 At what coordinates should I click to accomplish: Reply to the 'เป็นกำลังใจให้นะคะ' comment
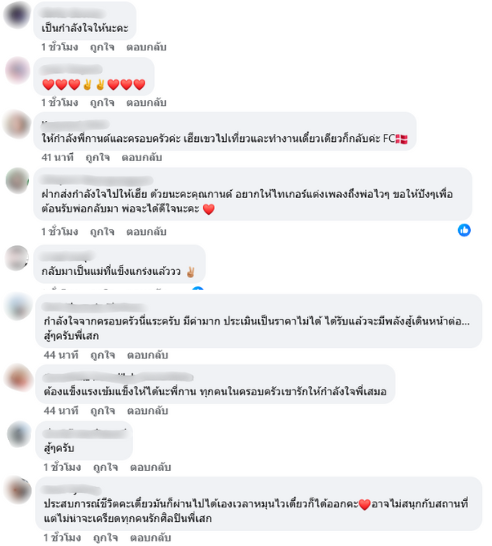(x=146, y=47)
